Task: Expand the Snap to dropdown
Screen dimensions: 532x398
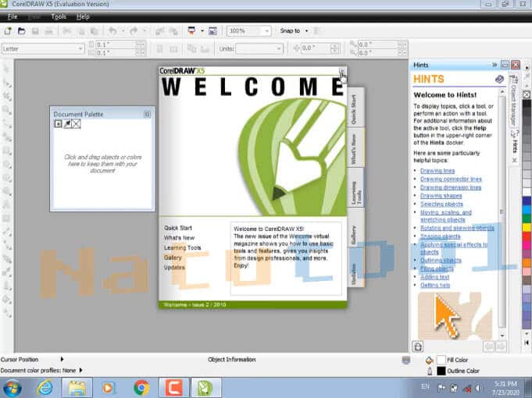Action: coord(306,31)
